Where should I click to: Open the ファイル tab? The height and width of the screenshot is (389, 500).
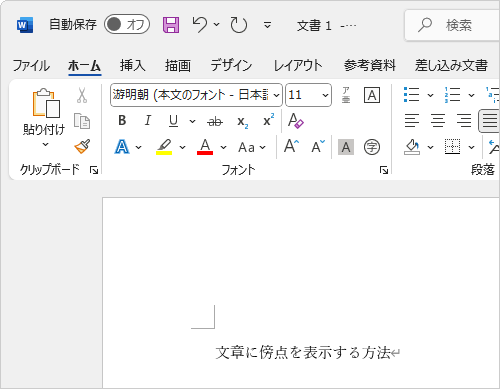click(x=31, y=65)
